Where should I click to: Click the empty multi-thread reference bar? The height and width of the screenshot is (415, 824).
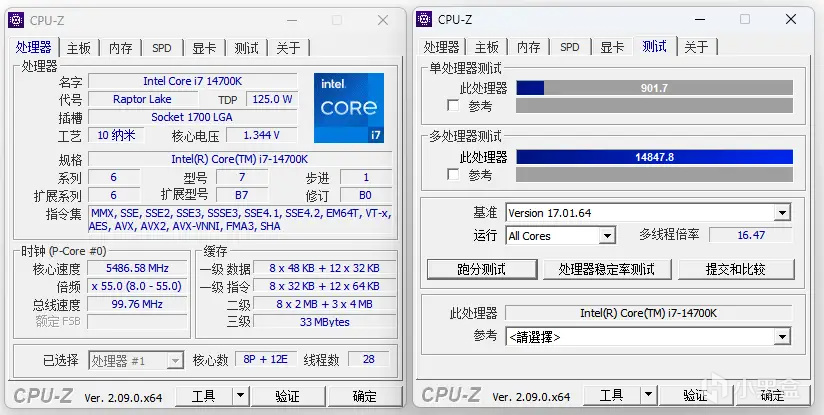tap(654, 174)
